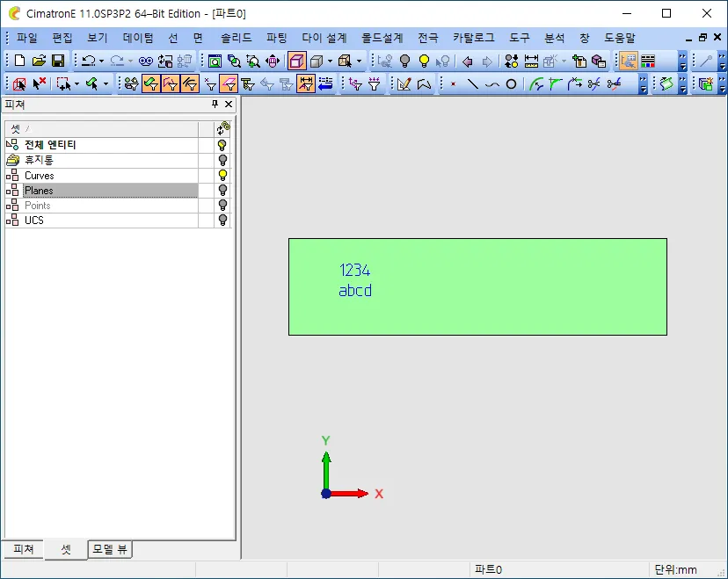
Task: Select the abcd text in viewport
Action: point(355,291)
